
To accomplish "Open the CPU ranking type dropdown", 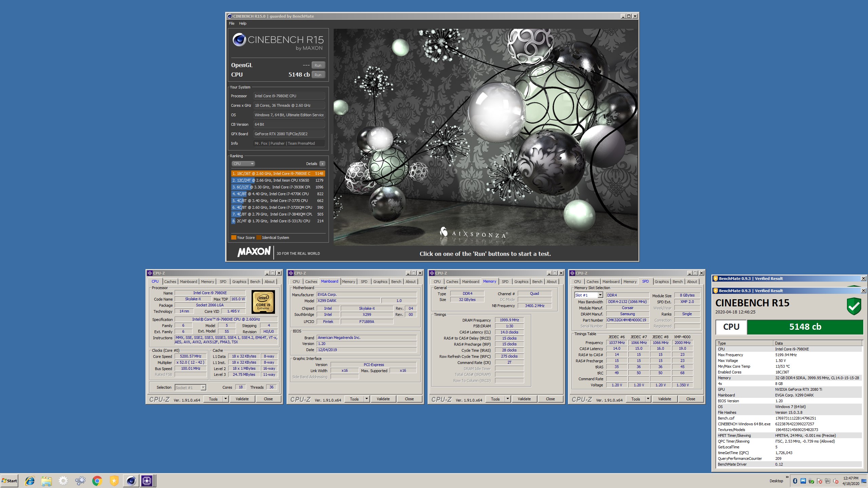I will point(243,164).
